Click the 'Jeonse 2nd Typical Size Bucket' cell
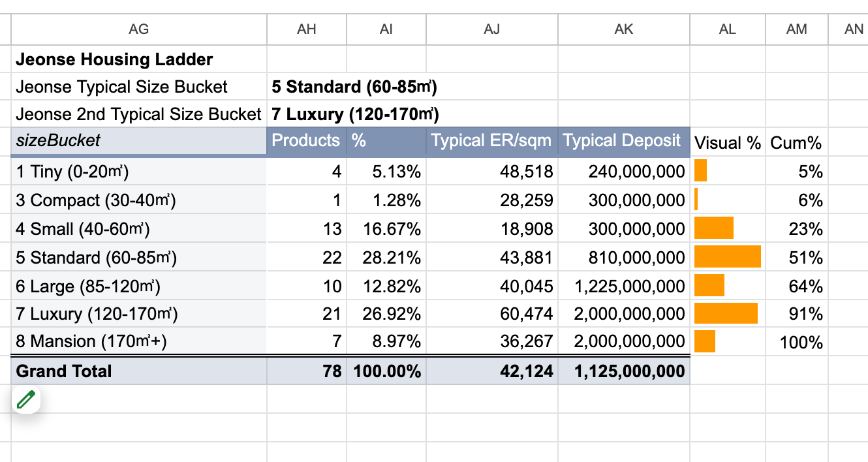 pos(139,114)
